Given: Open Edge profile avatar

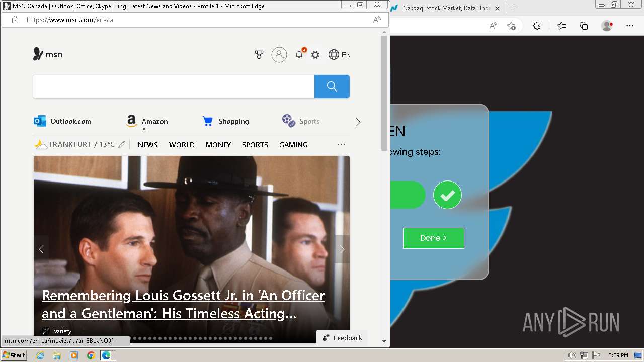Looking at the screenshot, I should (x=607, y=26).
